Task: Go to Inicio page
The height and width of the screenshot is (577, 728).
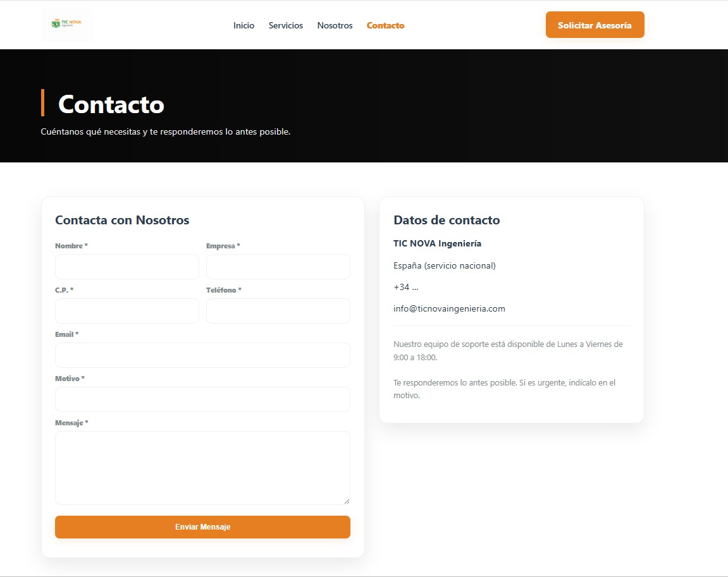Action: coord(244,25)
